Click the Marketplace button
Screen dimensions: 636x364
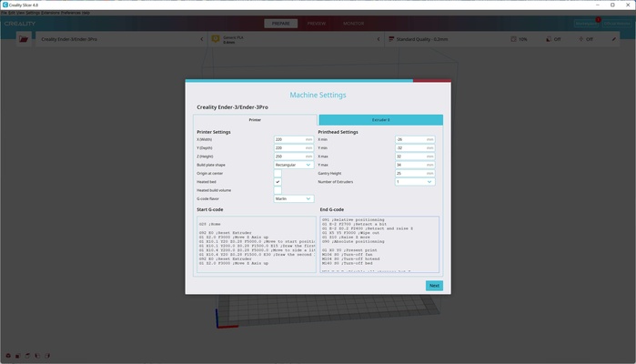pos(587,24)
